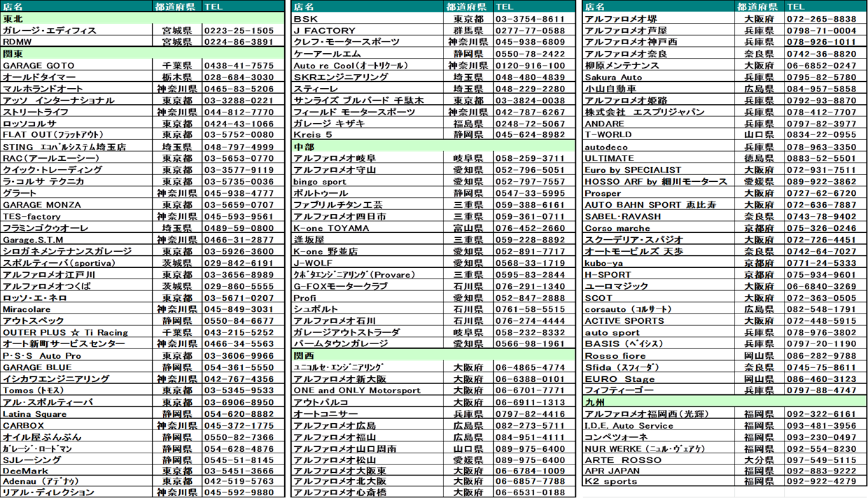Select the CARBOX shop cell
This screenshot has width=868, height=498.
pos(76,425)
